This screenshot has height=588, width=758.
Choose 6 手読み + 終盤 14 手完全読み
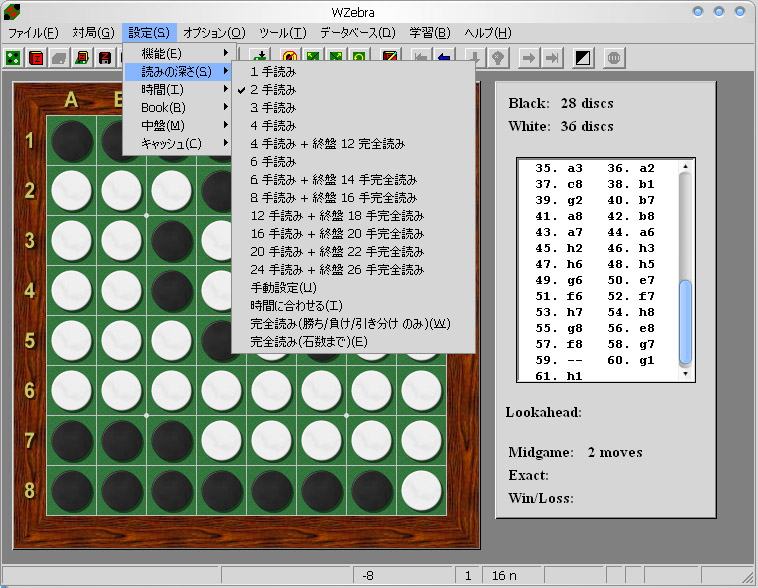(x=353, y=179)
